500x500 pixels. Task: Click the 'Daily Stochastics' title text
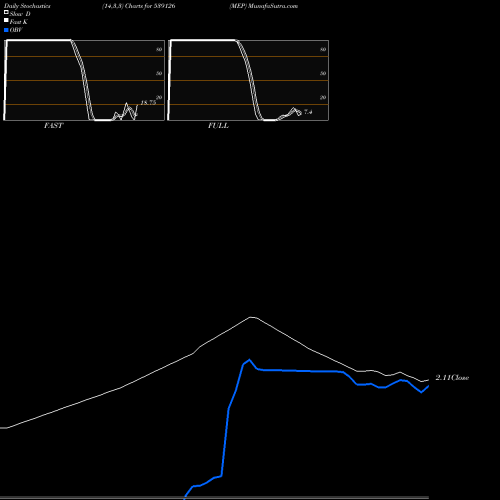27,6
